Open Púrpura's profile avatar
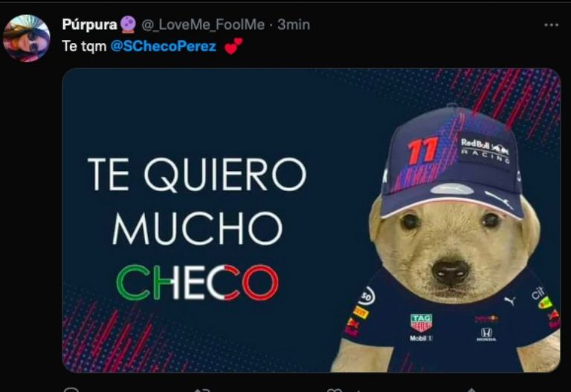This screenshot has height=392, width=571. [26, 38]
